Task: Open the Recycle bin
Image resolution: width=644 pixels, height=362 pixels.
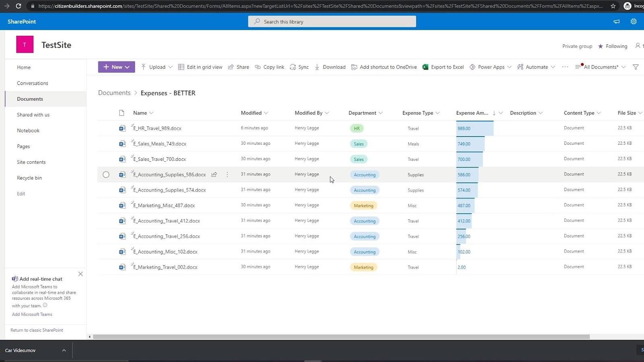Action: 29,178
